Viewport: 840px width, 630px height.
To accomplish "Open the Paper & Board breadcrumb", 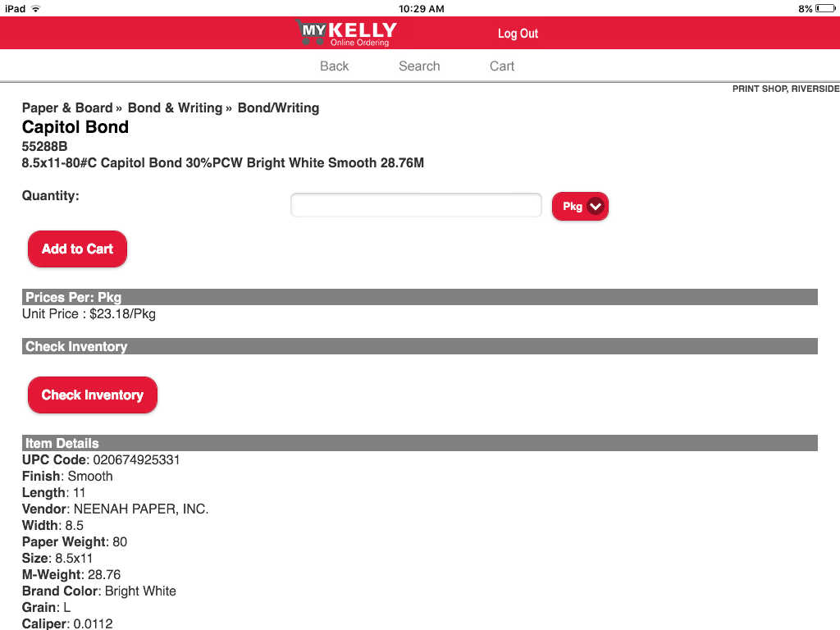I will [x=67, y=107].
